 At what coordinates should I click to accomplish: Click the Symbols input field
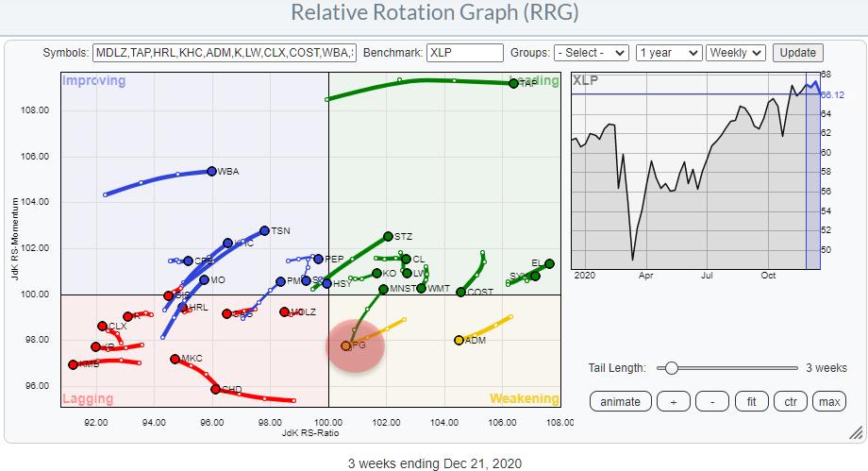[x=225, y=53]
